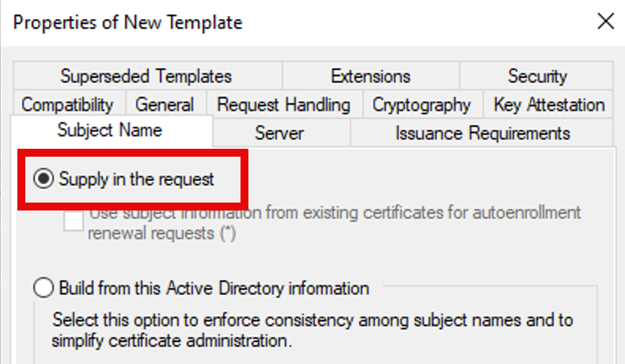Close the Properties of New Template dialog

pos(605,21)
